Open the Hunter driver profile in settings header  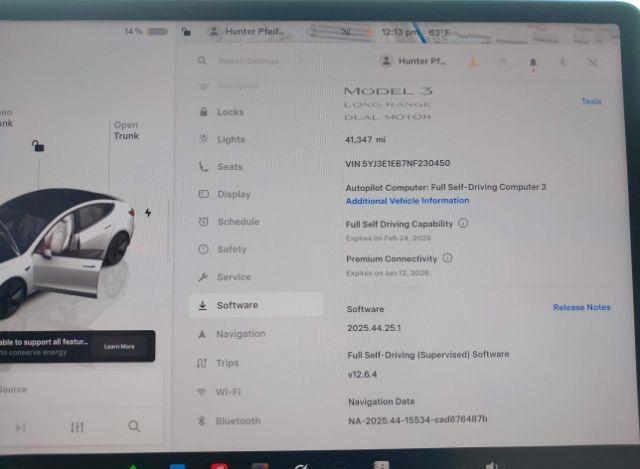[414, 61]
